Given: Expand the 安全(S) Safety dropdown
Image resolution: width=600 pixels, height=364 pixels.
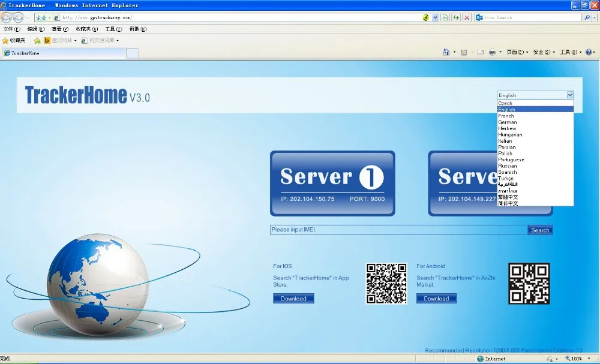Looking at the screenshot, I should point(544,52).
